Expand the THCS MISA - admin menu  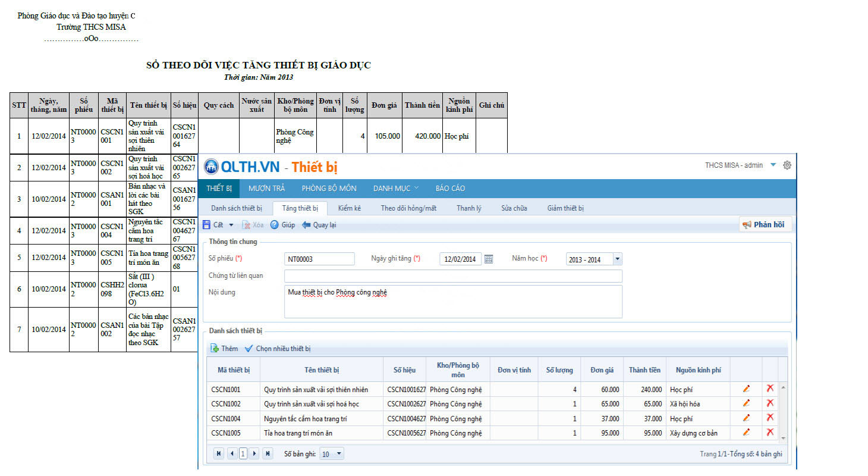pos(773,165)
